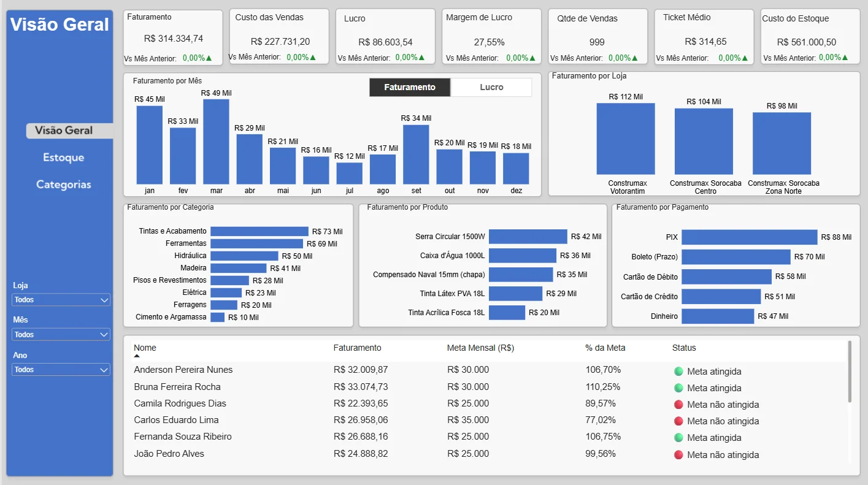This screenshot has height=485, width=868.
Task: Select the Visão Geral sidebar navigation item
Action: [x=69, y=131]
